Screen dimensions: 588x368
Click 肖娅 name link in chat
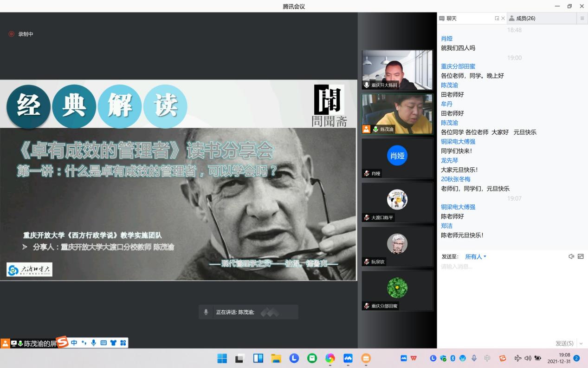click(x=446, y=39)
